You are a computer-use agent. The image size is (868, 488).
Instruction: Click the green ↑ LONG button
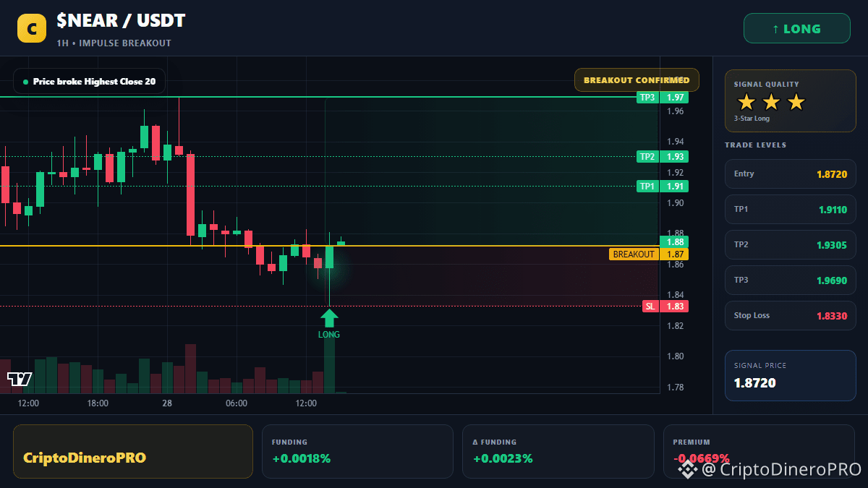click(x=796, y=29)
